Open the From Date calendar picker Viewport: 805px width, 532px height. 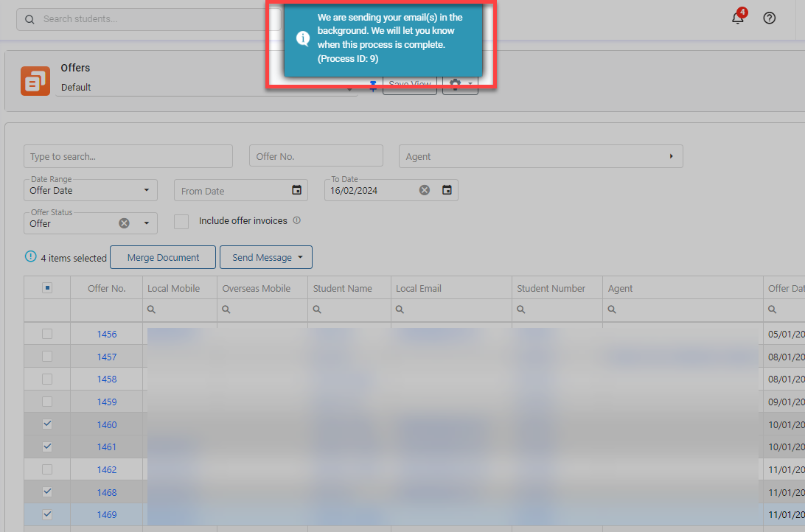point(296,190)
